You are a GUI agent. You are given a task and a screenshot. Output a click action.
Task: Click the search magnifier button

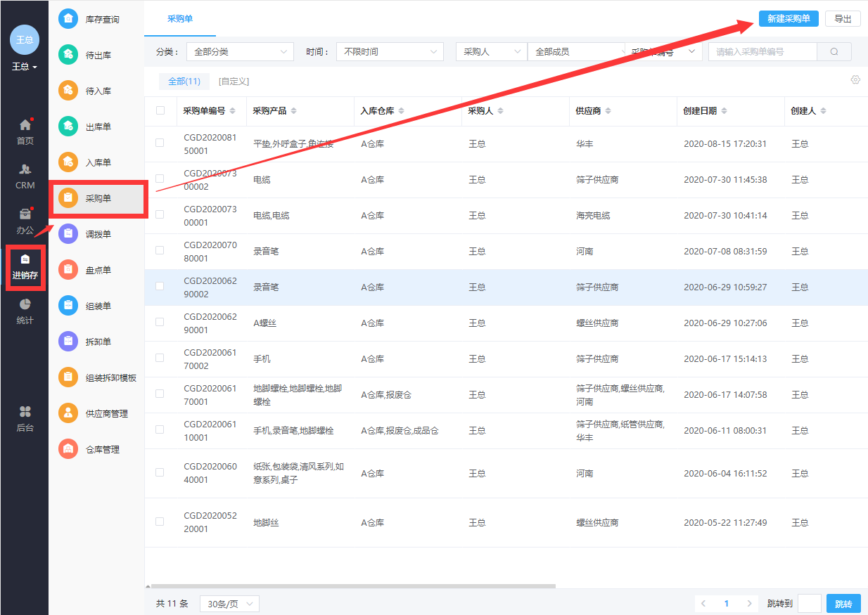(x=834, y=52)
